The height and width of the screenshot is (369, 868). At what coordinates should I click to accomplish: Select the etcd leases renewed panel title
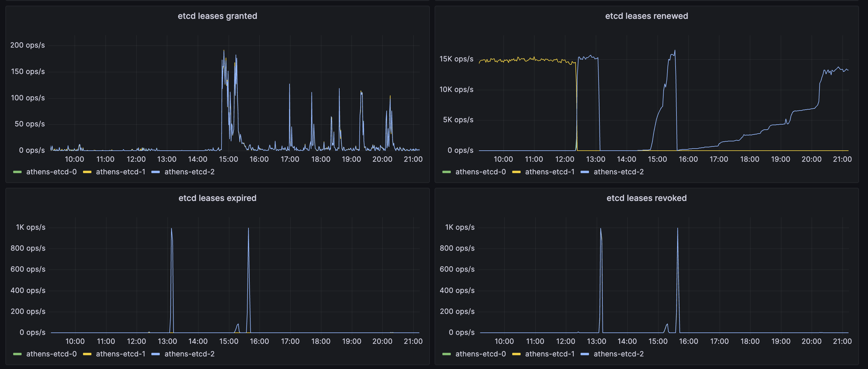[646, 16]
